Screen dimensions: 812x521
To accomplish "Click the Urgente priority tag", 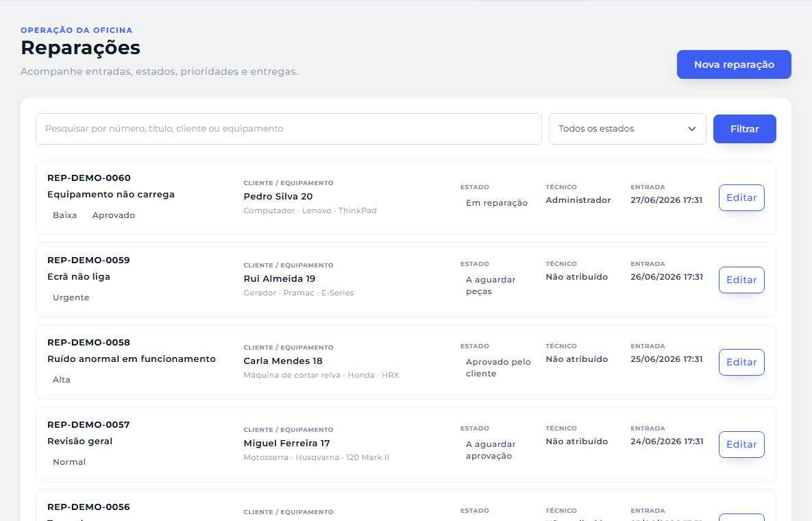I will point(71,298).
